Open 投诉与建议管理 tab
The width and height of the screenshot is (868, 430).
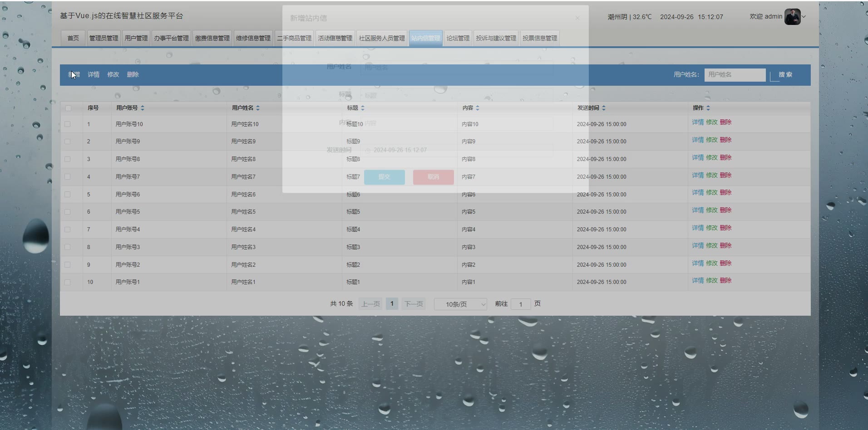pos(496,38)
